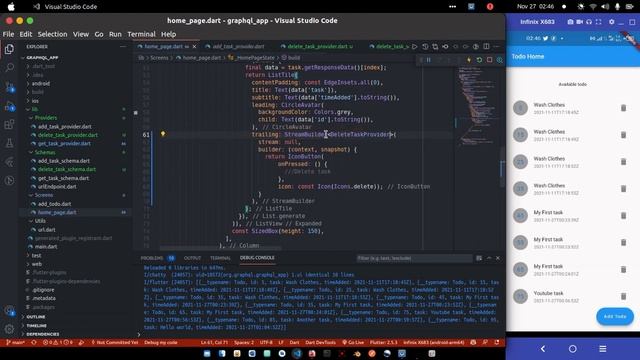Expand the test folder
Viewport: 640px width, 360px height.
click(x=36, y=256)
